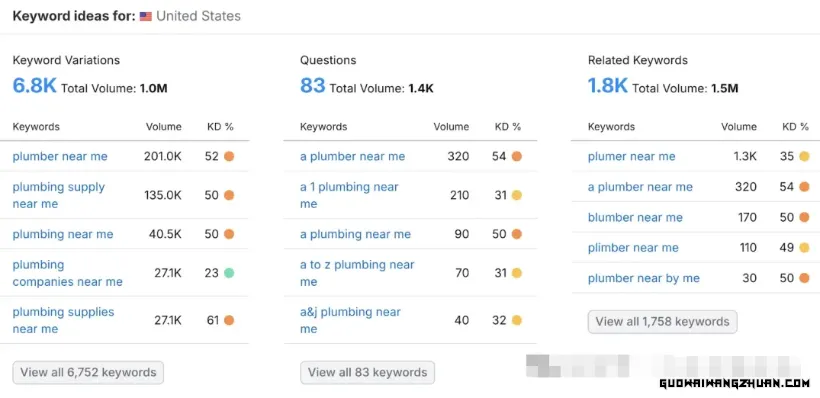Screen dimensions: 820x398
Task: Click the 6.8K Keyword Variations count
Action: 35,85
